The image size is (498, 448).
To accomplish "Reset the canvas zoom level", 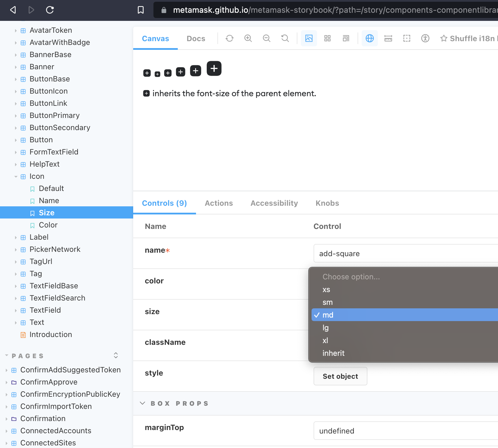I will click(285, 38).
